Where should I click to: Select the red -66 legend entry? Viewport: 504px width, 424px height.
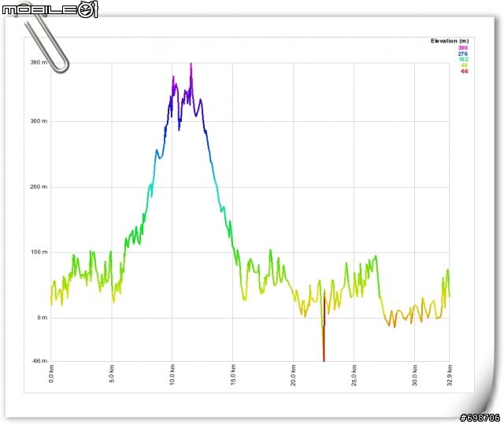[x=464, y=72]
